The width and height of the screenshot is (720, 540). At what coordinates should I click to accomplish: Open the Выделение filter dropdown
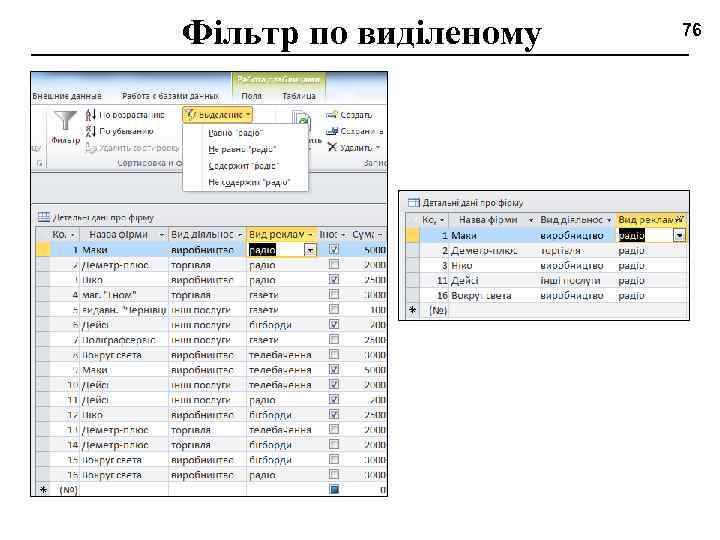tap(218, 115)
